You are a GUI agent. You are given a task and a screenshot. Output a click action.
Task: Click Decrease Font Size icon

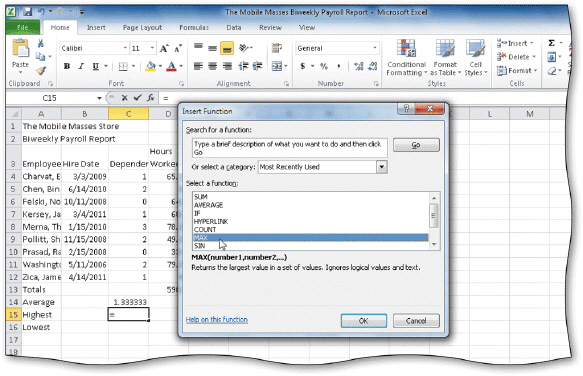click(x=178, y=48)
